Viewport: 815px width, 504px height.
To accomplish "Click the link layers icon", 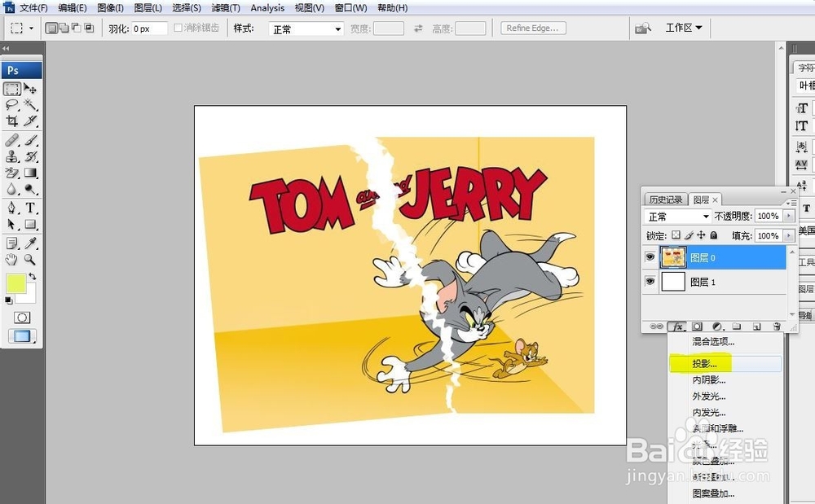I will (656, 327).
